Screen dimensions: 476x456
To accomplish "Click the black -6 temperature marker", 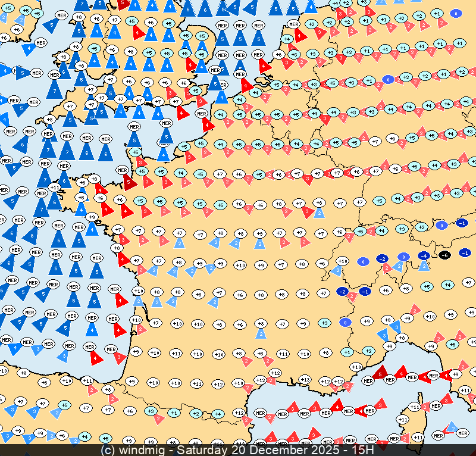I will point(444,255).
